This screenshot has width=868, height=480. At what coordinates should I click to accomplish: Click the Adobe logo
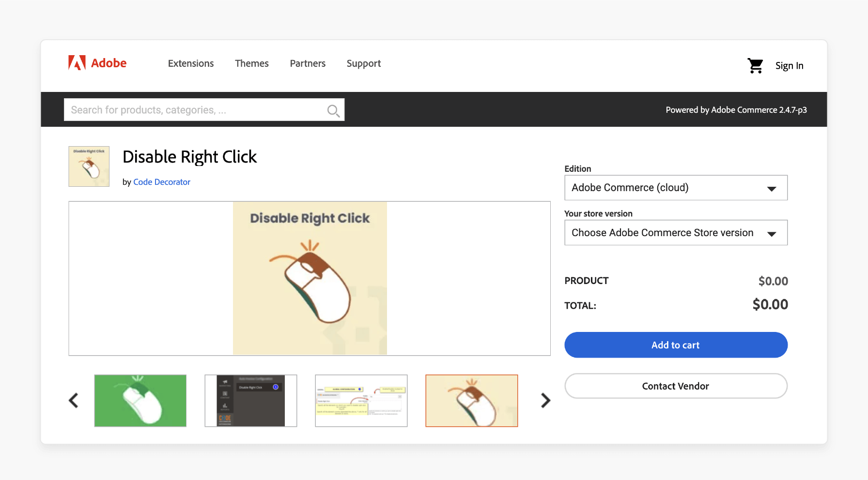pos(97,63)
